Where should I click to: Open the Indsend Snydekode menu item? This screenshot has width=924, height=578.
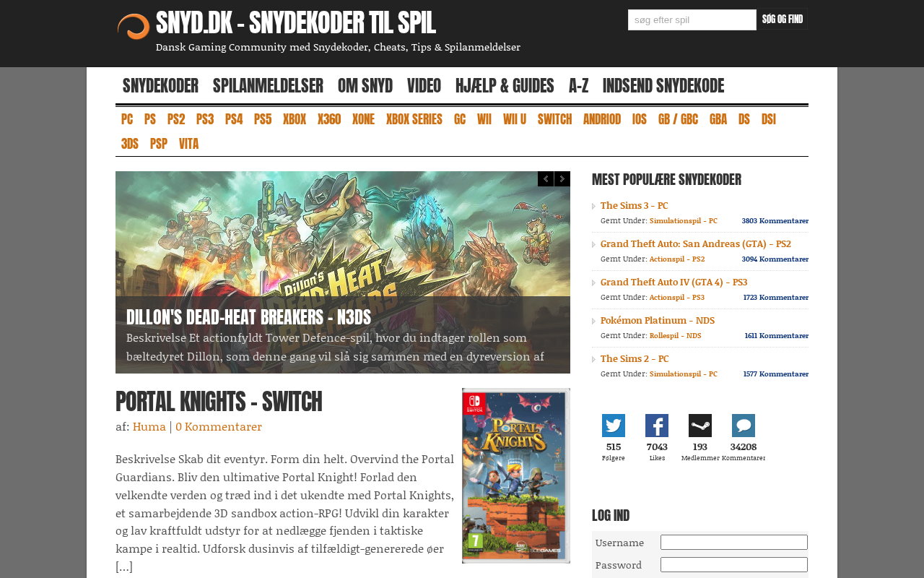click(663, 86)
